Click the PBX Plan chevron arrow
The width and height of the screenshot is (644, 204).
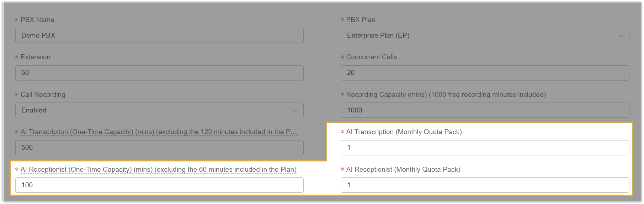click(x=621, y=35)
